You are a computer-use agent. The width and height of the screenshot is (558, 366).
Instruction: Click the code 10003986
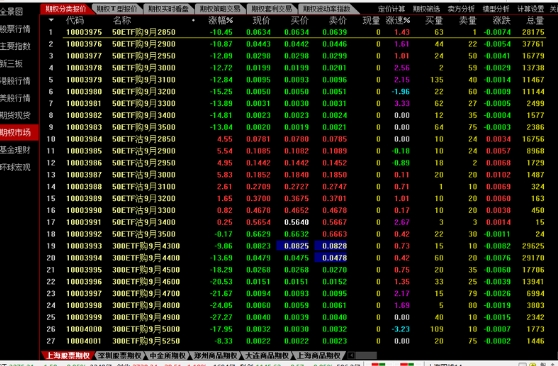click(84, 163)
